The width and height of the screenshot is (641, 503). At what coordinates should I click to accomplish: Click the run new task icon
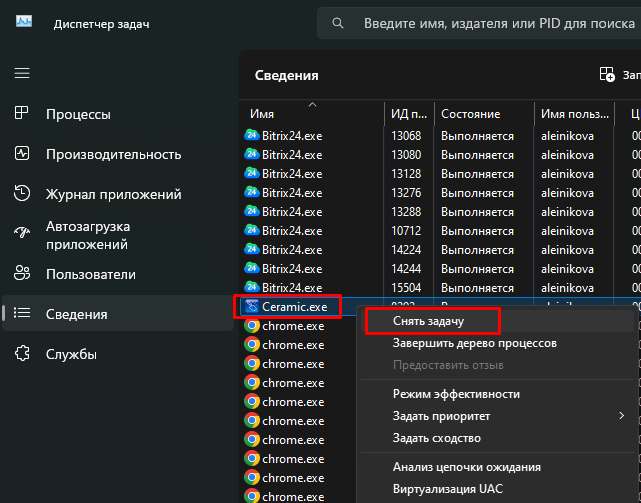click(x=607, y=74)
